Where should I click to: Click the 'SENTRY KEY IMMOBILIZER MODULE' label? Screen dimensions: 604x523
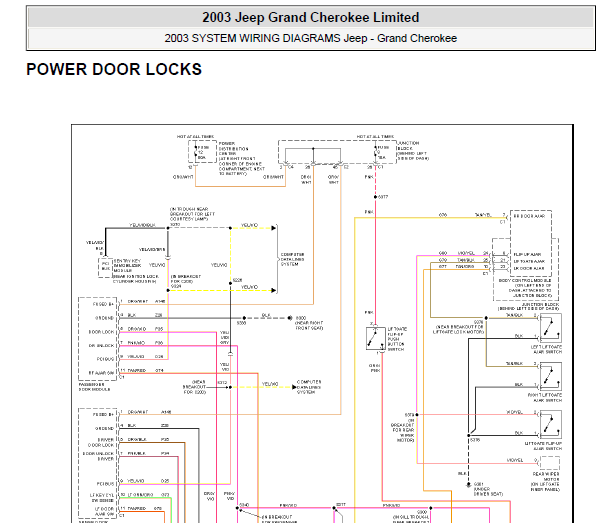(x=128, y=266)
